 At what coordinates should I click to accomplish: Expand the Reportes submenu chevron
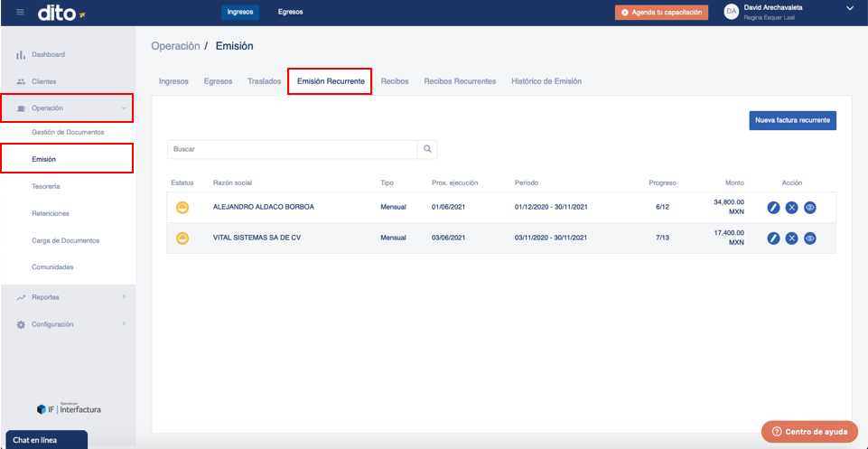tap(124, 296)
